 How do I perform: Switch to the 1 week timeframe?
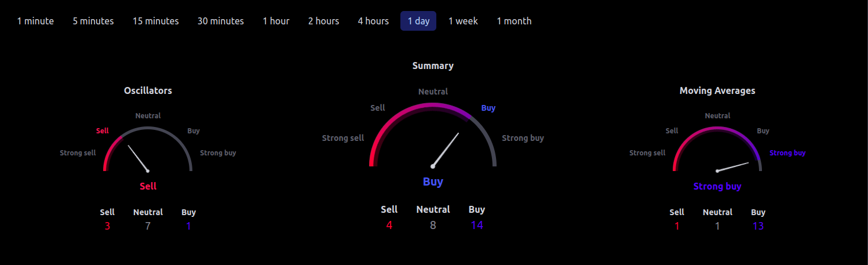pos(463,21)
